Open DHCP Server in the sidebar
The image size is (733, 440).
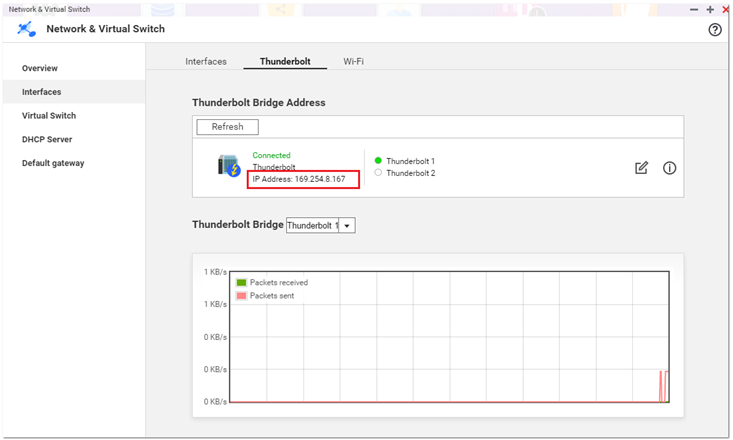[x=47, y=140]
